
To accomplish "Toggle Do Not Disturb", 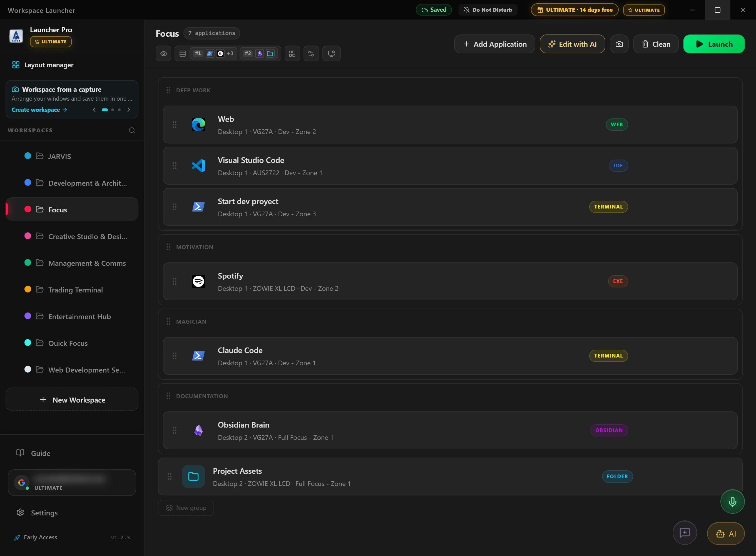I will point(488,10).
